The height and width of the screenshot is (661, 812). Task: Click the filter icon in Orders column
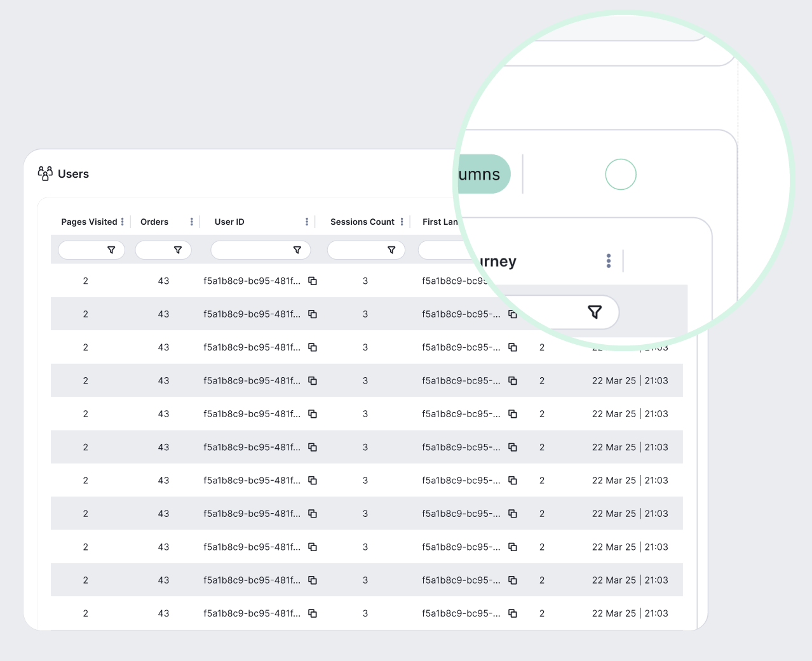point(178,250)
